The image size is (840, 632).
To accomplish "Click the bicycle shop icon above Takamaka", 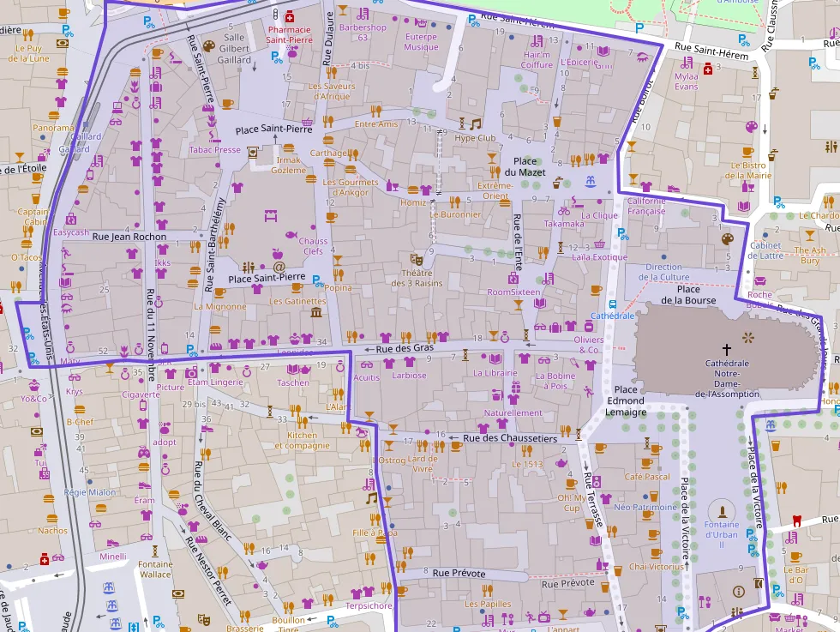I will pos(563,211).
